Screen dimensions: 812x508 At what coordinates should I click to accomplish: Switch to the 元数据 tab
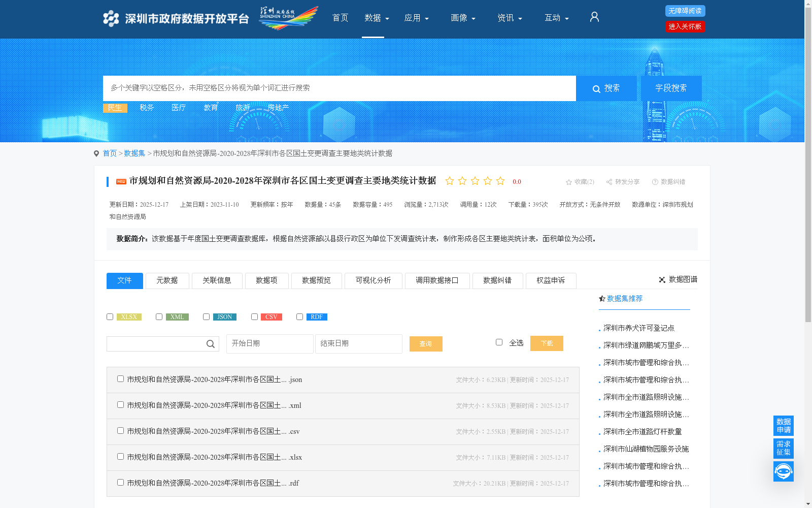(x=167, y=280)
